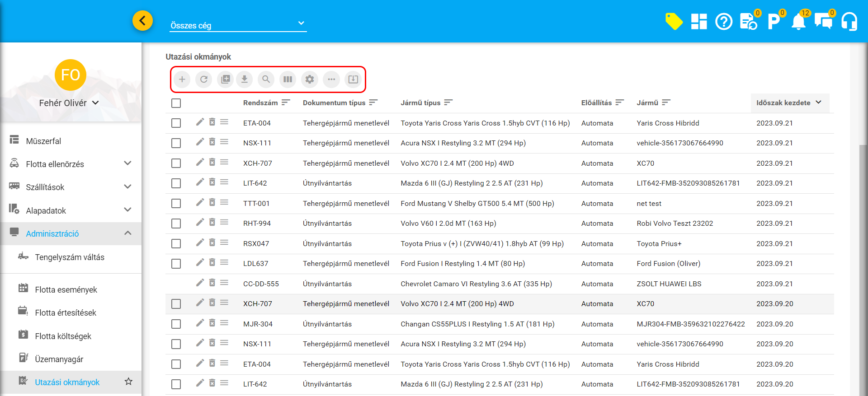Open table settings gear icon
This screenshot has height=396, width=868.
pos(310,79)
